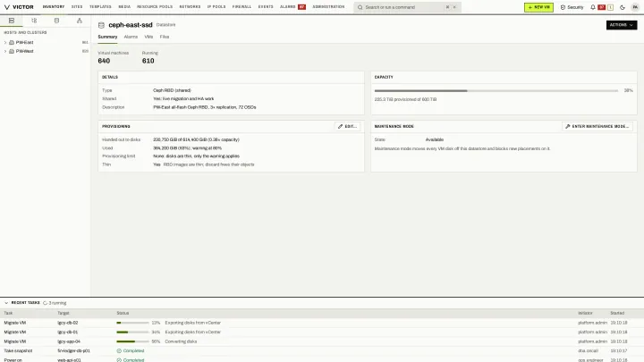Open the Sites menu
Screen dimensions: 644x362
[77, 7]
